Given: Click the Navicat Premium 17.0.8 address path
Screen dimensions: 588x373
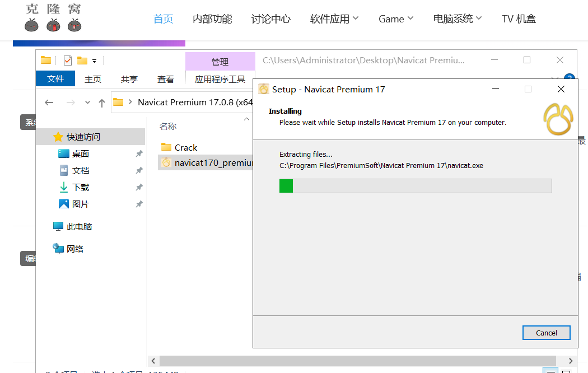Looking at the screenshot, I should click(x=195, y=102).
